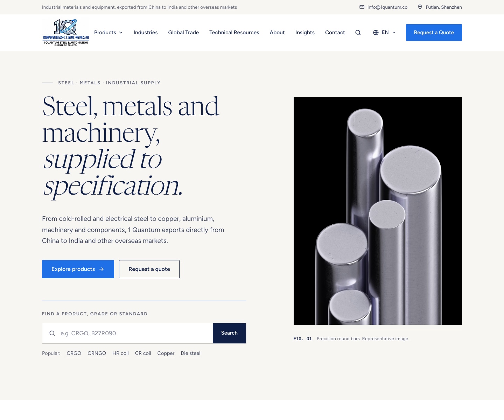
Task: Click the paragraph starting 'From cold-rolled'
Action: pos(133,230)
